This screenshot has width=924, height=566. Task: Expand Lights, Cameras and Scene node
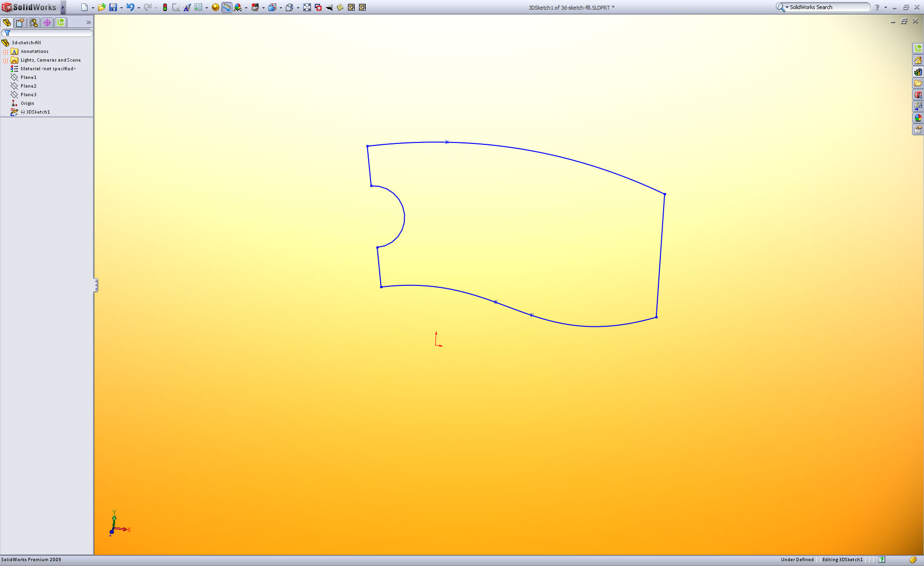pyautogui.click(x=5, y=60)
